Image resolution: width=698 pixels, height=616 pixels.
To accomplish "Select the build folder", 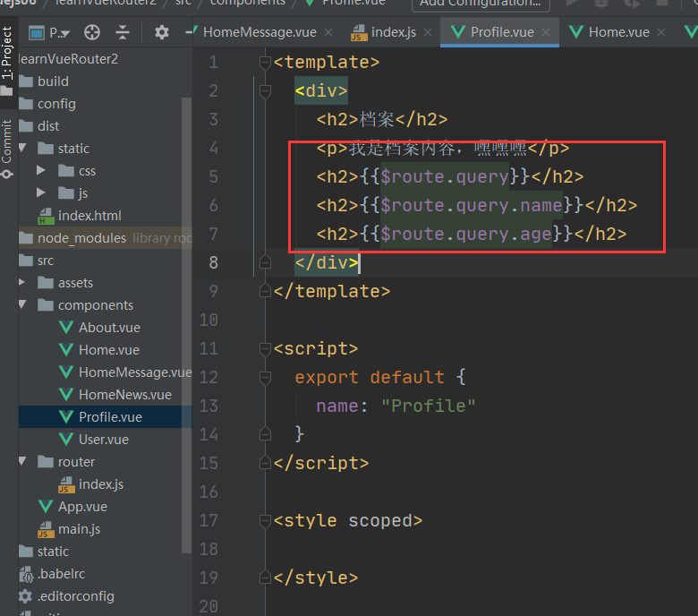I will pyautogui.click(x=53, y=81).
